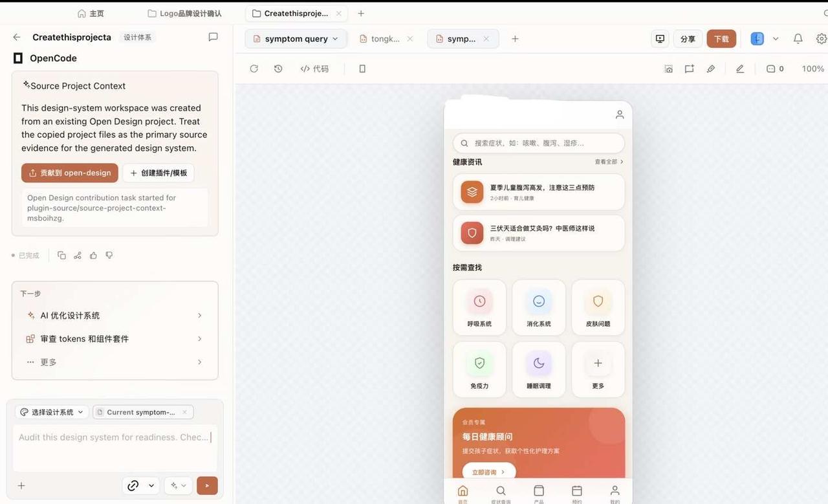Screen dimensions: 828x504
Task: Tap the home icon in phone bottom nav
Action: [463, 491]
